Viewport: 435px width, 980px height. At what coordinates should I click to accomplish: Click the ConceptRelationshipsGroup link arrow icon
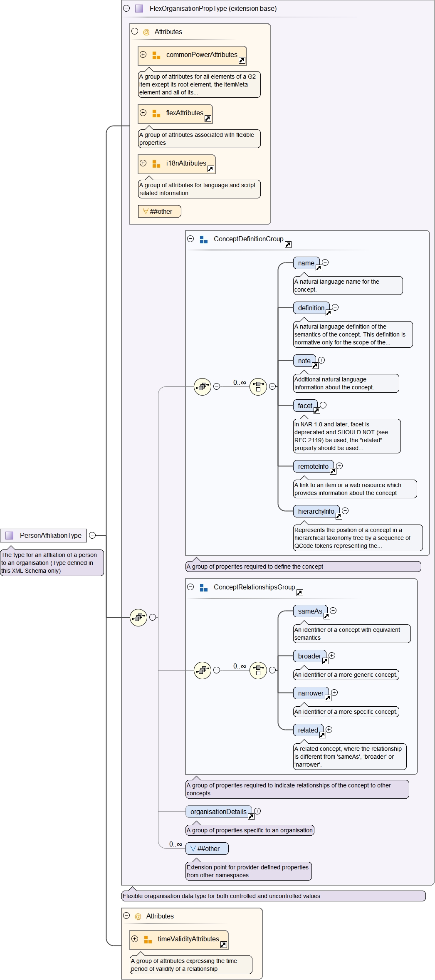tap(299, 593)
